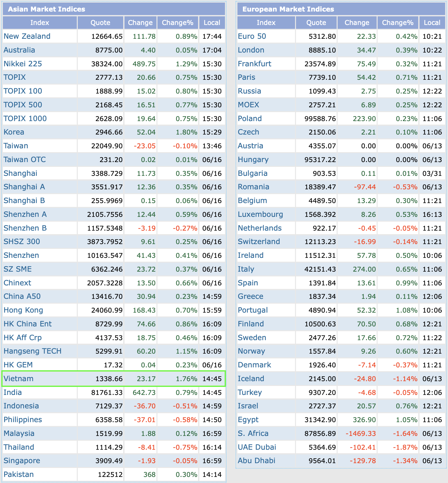Open the S. Africa index link

pos(253,433)
